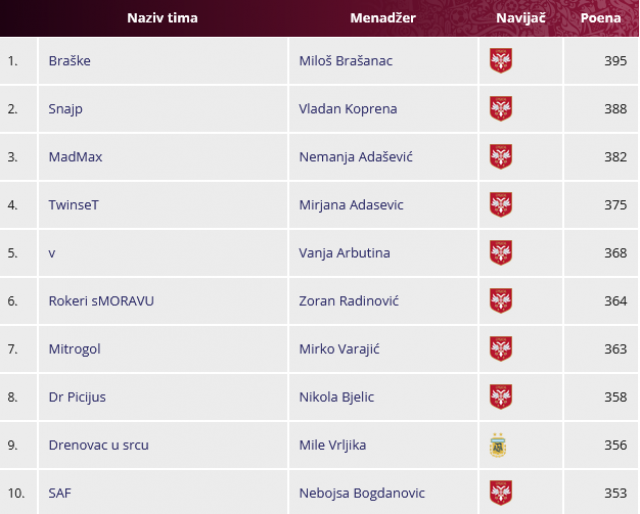The height and width of the screenshot is (514, 640).
Task: Click the 395 points value for Braške
Action: (x=615, y=61)
